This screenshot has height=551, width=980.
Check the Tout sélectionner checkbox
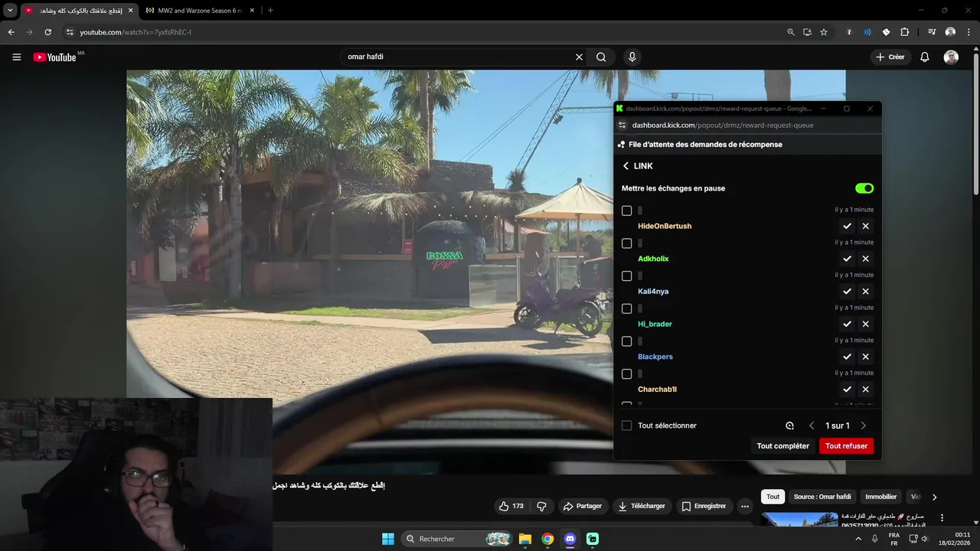pyautogui.click(x=627, y=425)
